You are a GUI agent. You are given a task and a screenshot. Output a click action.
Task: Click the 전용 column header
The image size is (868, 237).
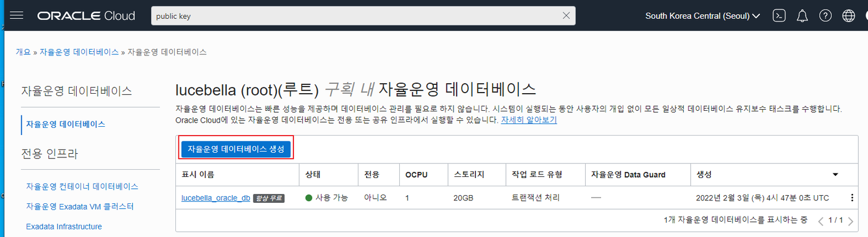coord(372,175)
